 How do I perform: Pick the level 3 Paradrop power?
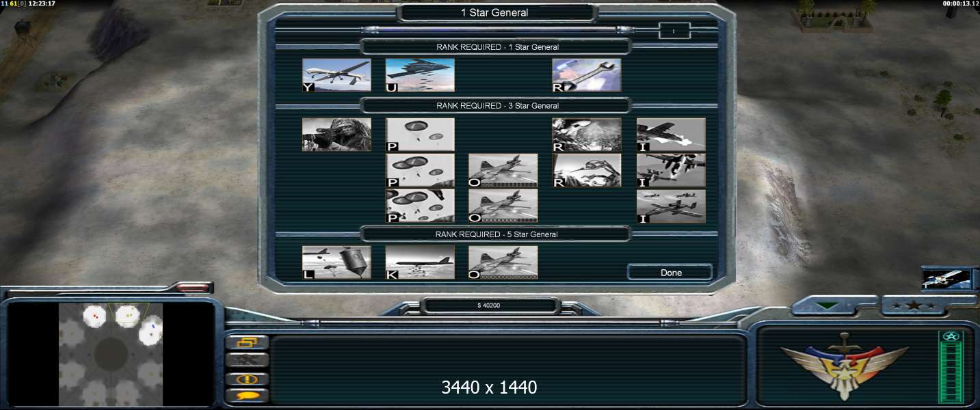coord(420,206)
